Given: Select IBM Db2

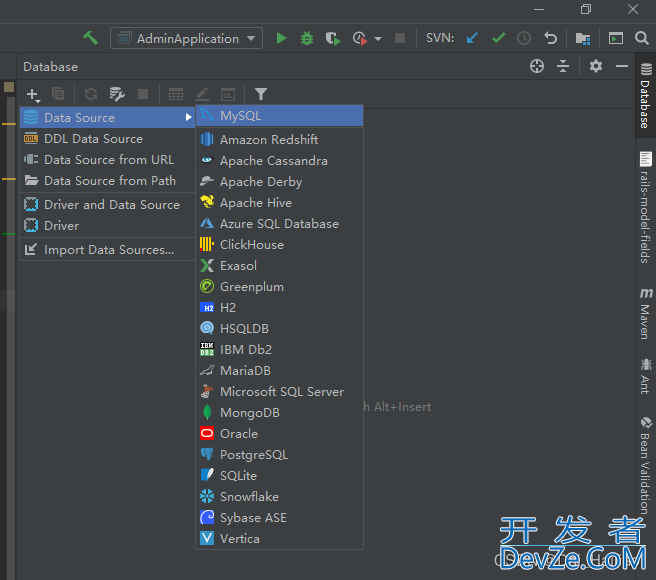Looking at the screenshot, I should tap(279, 349).
